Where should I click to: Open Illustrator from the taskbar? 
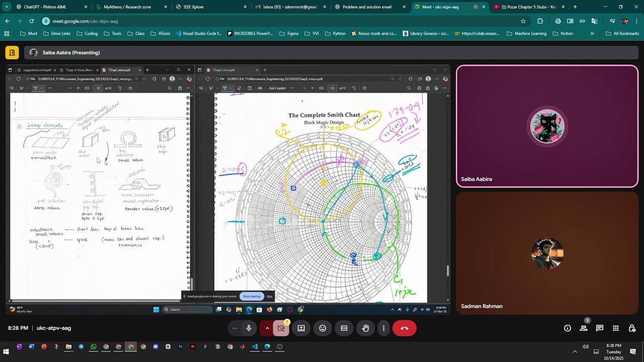(x=193, y=346)
